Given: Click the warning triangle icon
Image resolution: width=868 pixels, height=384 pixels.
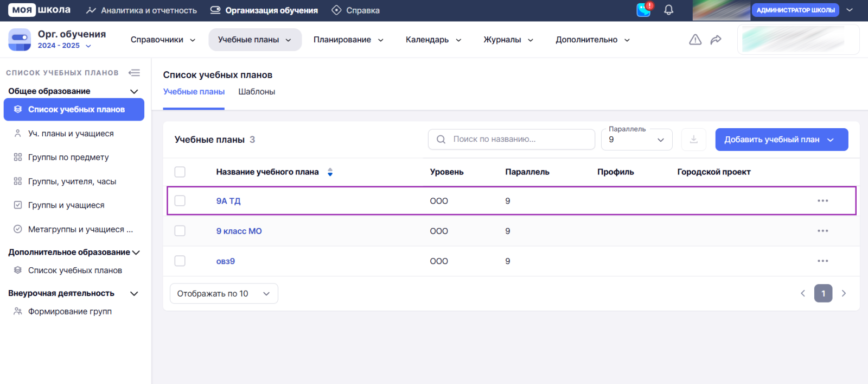Looking at the screenshot, I should point(695,40).
